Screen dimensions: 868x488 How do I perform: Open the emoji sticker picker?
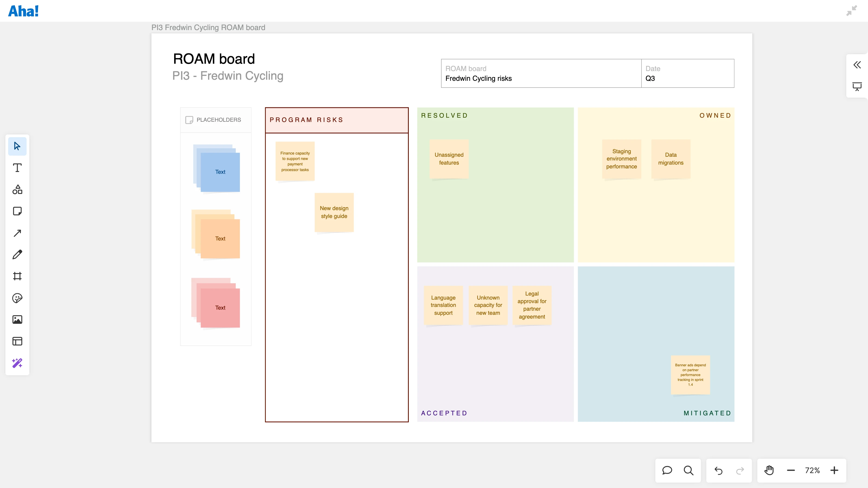(x=17, y=298)
